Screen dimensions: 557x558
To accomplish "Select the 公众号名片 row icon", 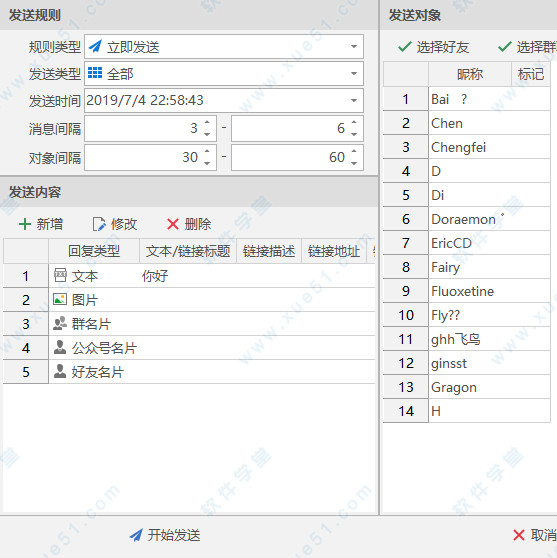I will (60, 347).
